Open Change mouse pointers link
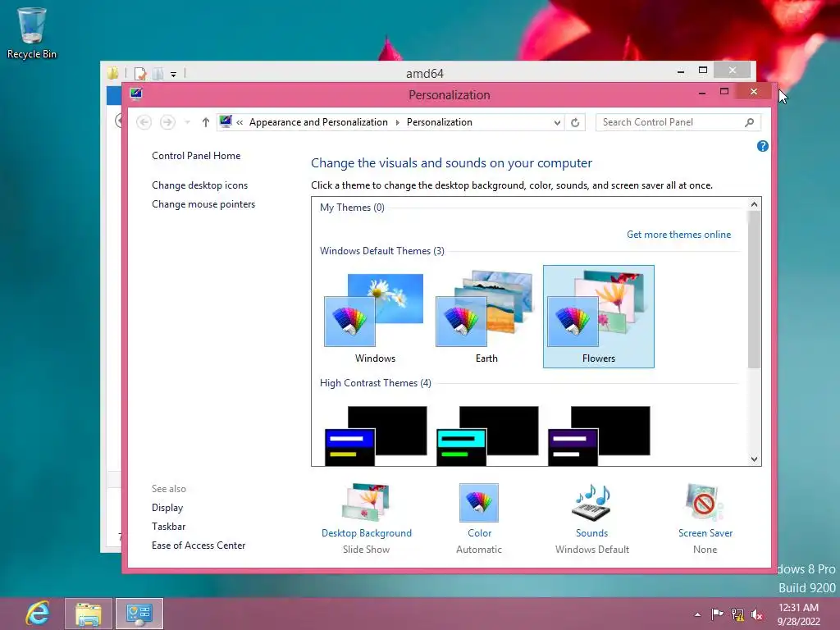The height and width of the screenshot is (630, 840). pyautogui.click(x=203, y=204)
